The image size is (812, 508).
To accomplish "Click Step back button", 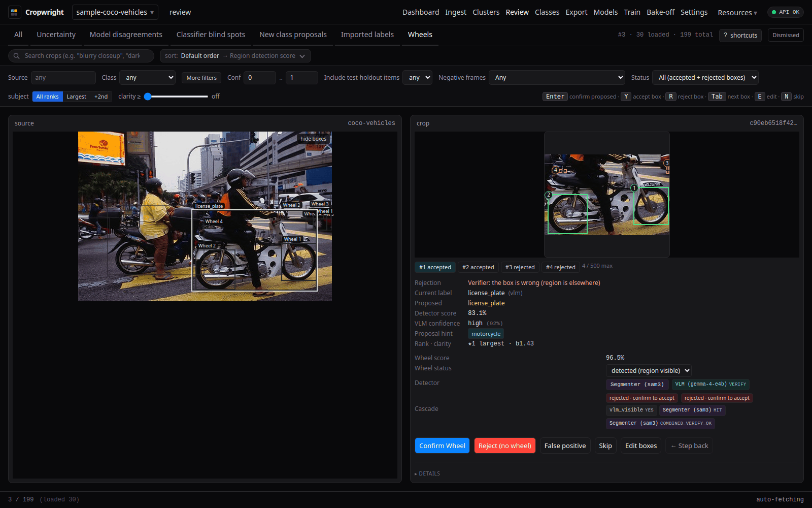I will point(689,446).
